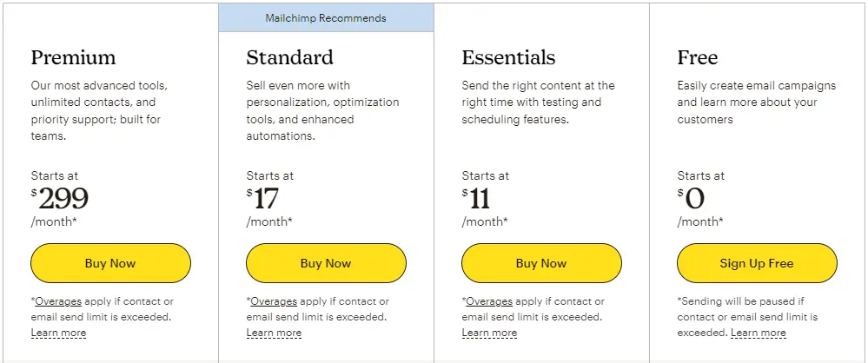Follow Learn more in the Standard column

click(x=274, y=333)
